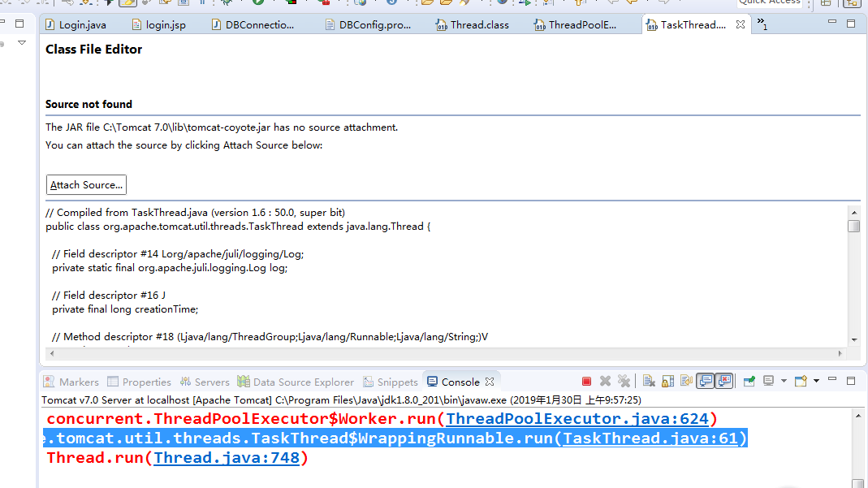Click the Attach Source... button

coord(86,185)
